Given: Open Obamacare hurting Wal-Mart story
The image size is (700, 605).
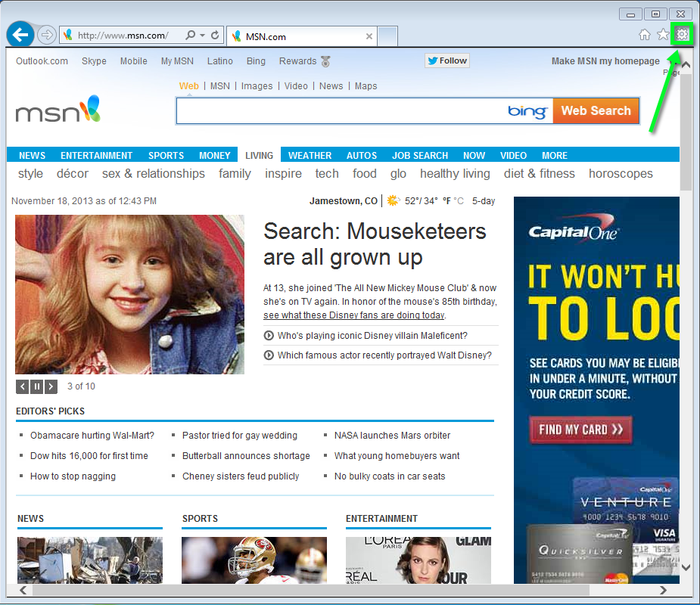Looking at the screenshot, I should pyautogui.click(x=92, y=436).
